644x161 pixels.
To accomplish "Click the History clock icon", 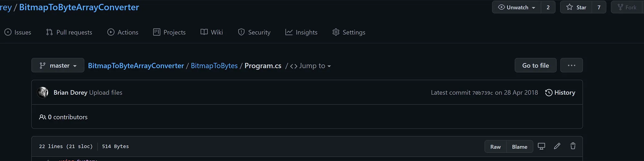I will coord(549,93).
